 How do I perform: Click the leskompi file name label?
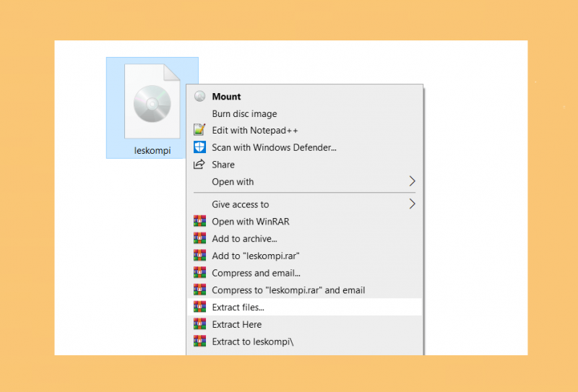point(152,150)
